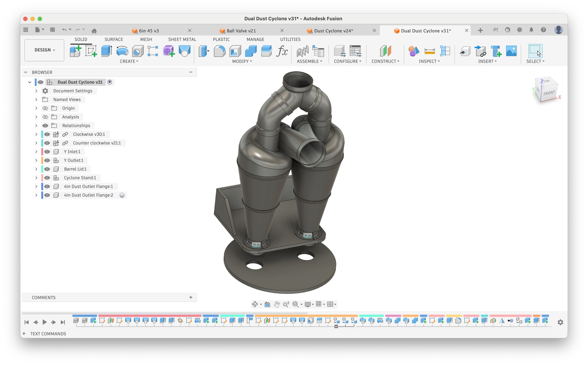This screenshot has height=365, width=588.
Task: Click the Joint icon in Assemble
Action: click(302, 51)
